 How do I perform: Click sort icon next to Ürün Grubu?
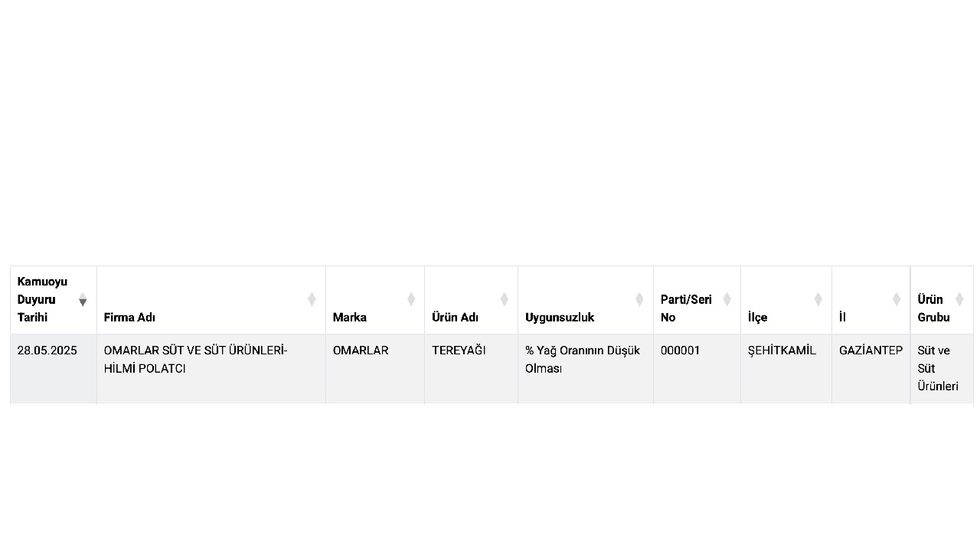[x=959, y=299]
